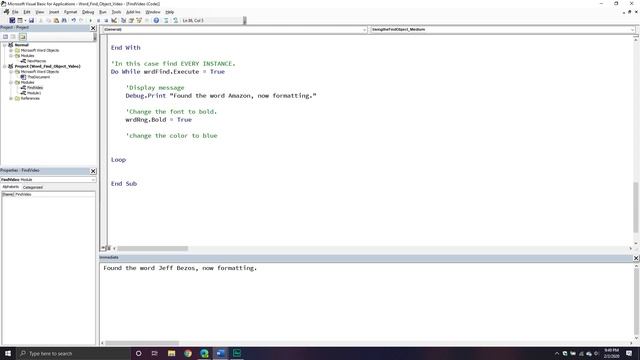The image size is (640, 360).
Task: Open the Add-Ins menu
Action: pyautogui.click(x=133, y=12)
